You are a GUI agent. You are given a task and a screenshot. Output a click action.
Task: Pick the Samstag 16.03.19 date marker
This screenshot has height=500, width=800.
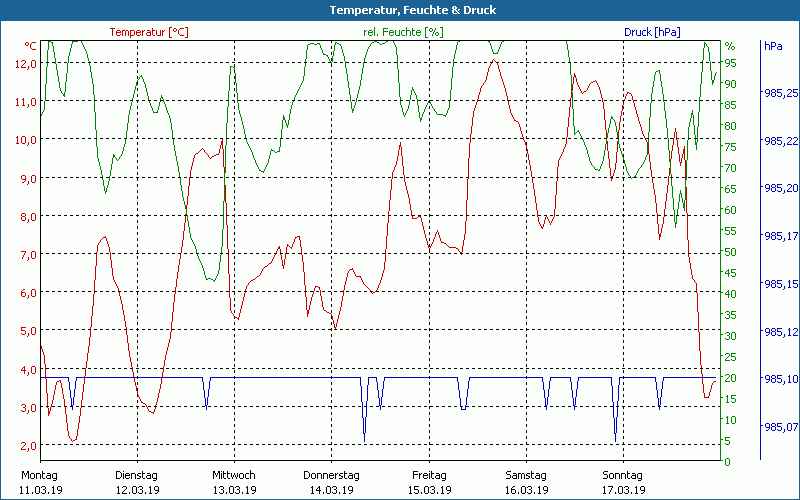(526, 482)
